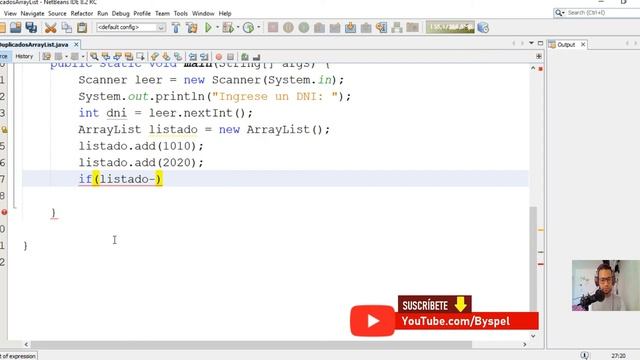This screenshot has height=360, width=640.
Task: Click the Finish Debugger Session stop icon
Action: (273, 27)
